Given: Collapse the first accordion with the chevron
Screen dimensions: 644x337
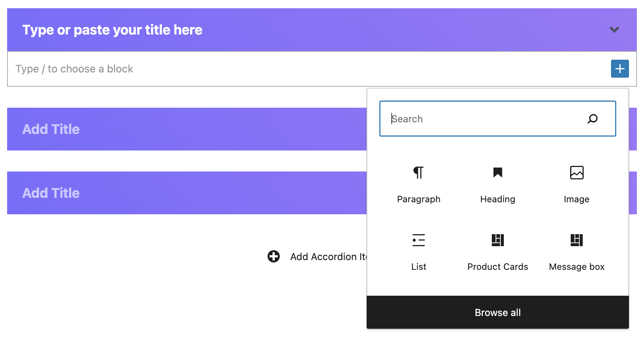Looking at the screenshot, I should point(614,29).
